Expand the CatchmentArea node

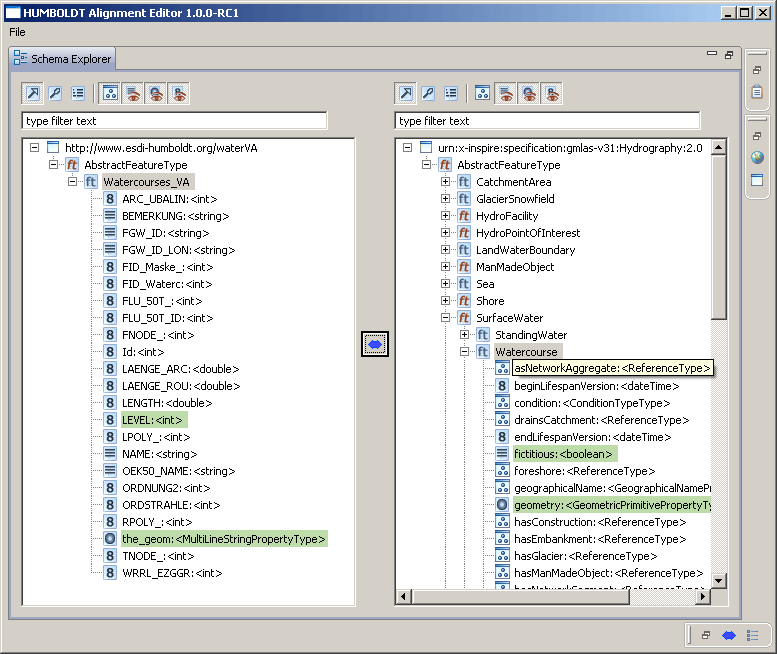445,182
